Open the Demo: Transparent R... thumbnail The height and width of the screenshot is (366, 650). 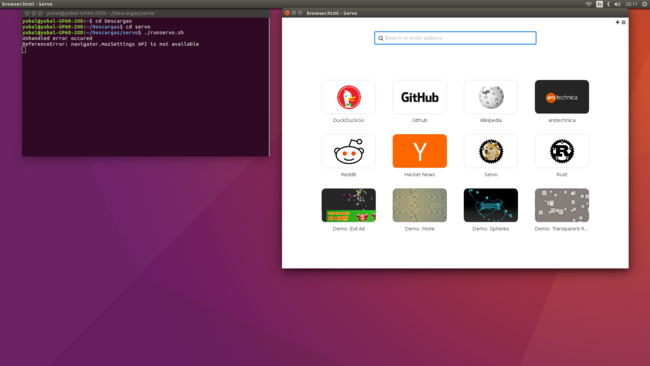click(x=562, y=205)
